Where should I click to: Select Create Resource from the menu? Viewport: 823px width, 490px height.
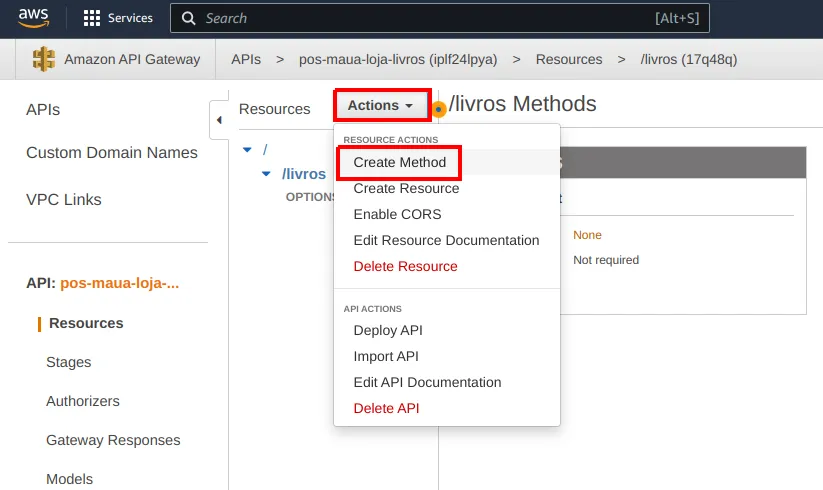(406, 188)
